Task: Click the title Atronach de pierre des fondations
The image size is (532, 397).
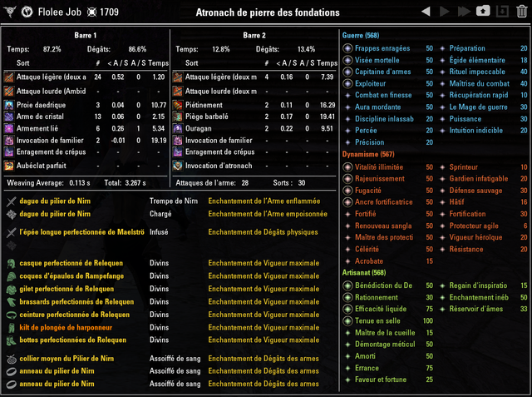Action: click(x=268, y=12)
